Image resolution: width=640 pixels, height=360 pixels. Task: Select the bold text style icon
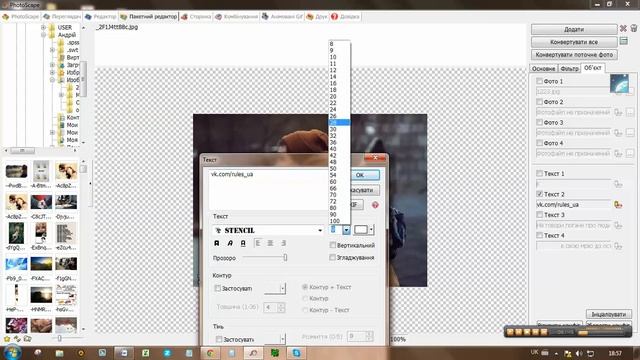click(x=217, y=243)
